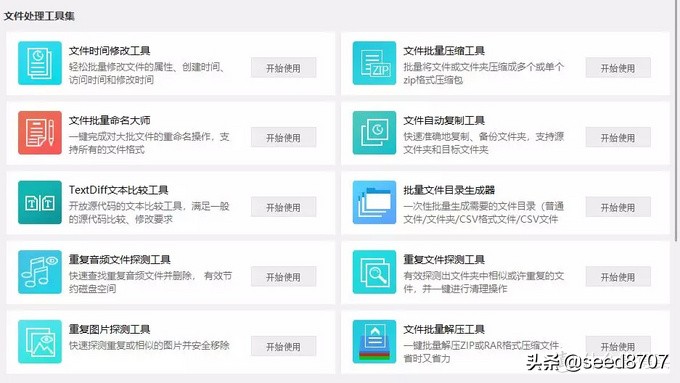680x383 pixels.
Task: Click the TextDiff文本比较工具 icon
Action: click(x=40, y=202)
